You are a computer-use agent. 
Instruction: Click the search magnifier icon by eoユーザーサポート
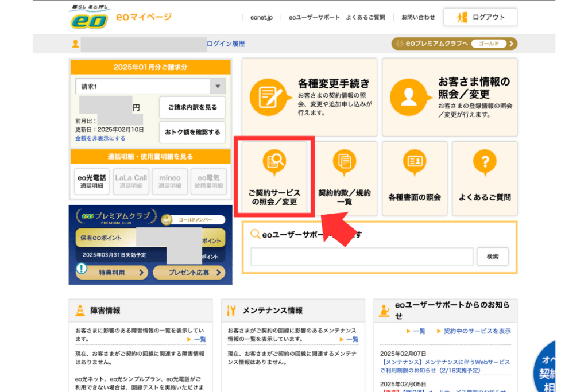tap(255, 235)
